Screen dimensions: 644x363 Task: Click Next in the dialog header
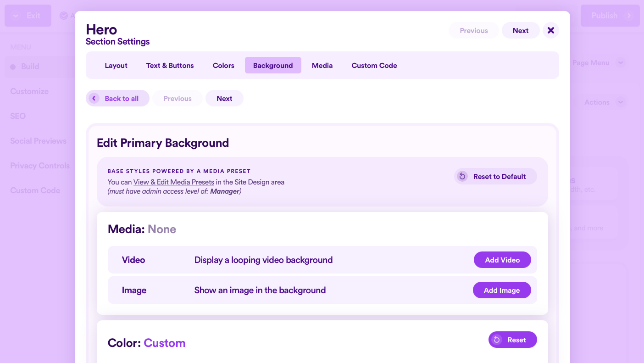521,30
